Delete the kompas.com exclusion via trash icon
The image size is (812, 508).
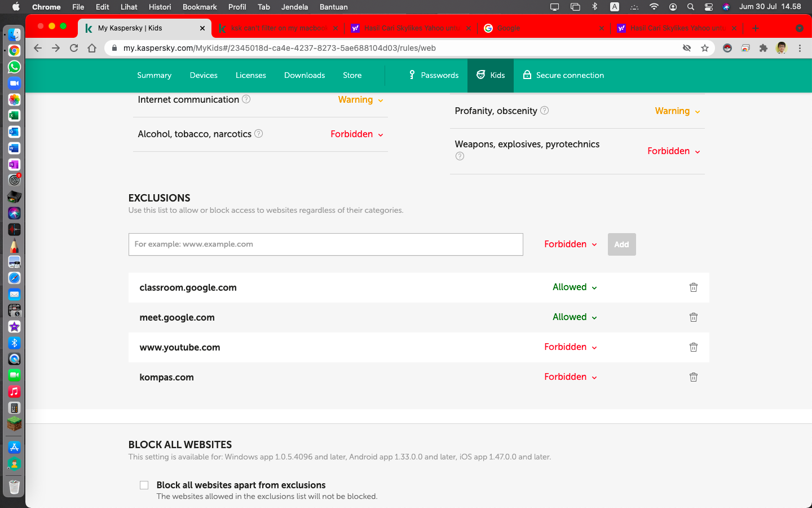pos(694,377)
